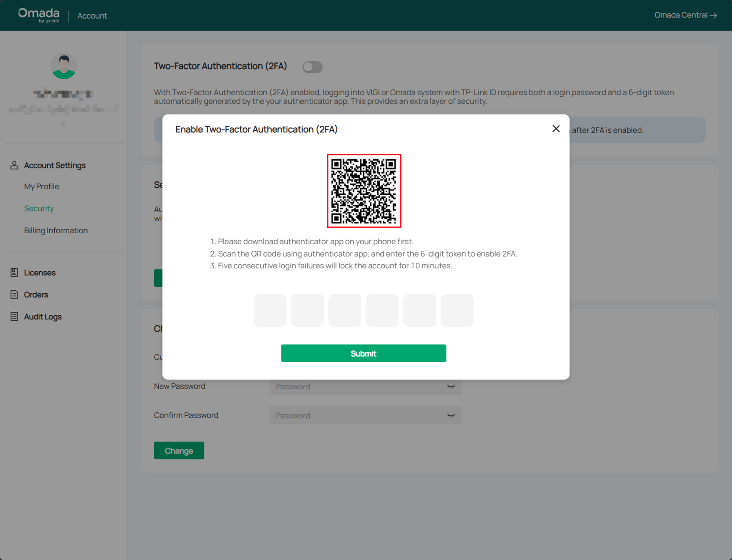Click the Orders document icon

coord(14,294)
